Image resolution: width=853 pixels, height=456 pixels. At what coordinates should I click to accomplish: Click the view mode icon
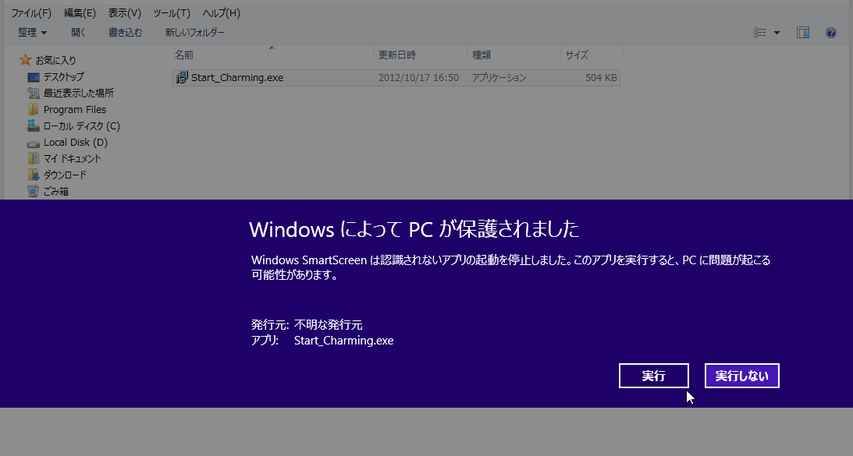click(x=759, y=33)
